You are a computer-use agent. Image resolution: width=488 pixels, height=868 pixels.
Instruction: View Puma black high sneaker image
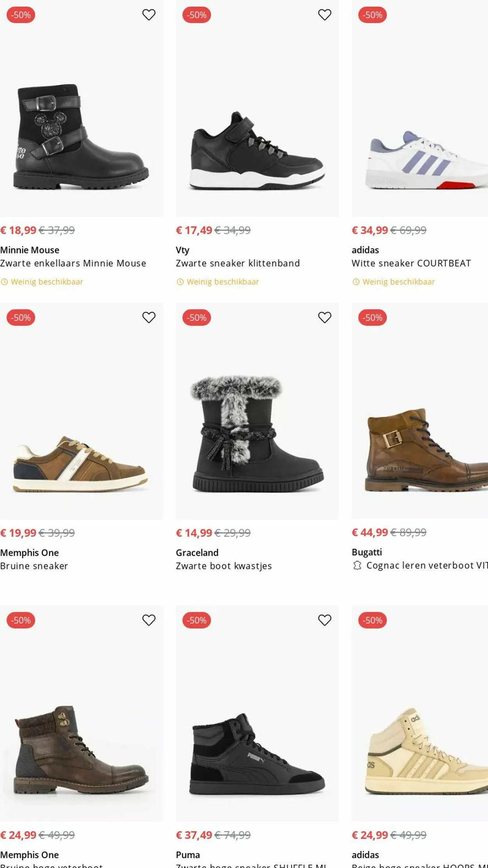256,753
